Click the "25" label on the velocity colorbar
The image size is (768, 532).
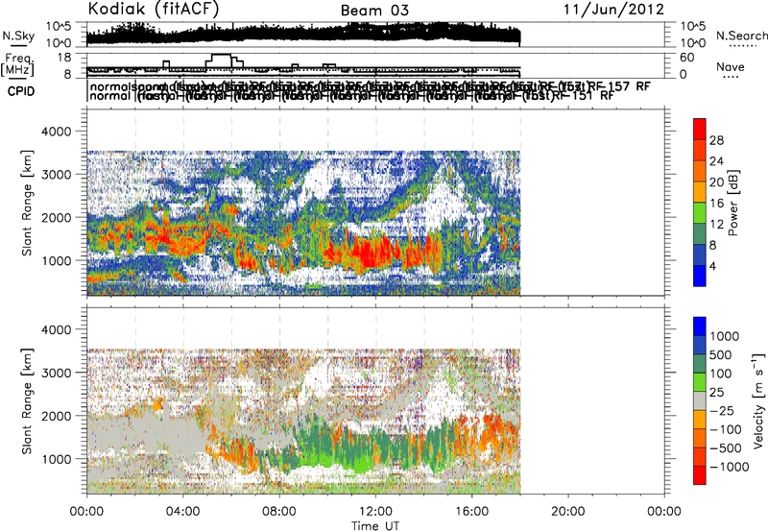pos(716,392)
